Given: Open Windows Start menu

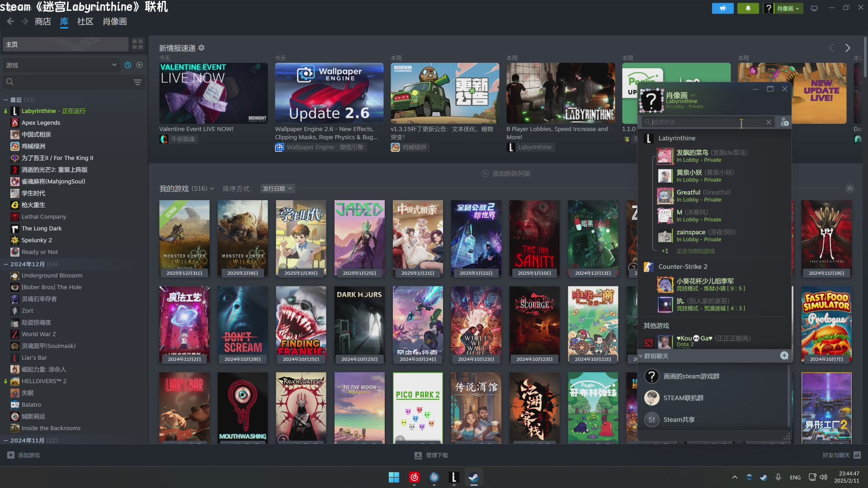Looking at the screenshot, I should 394,478.
